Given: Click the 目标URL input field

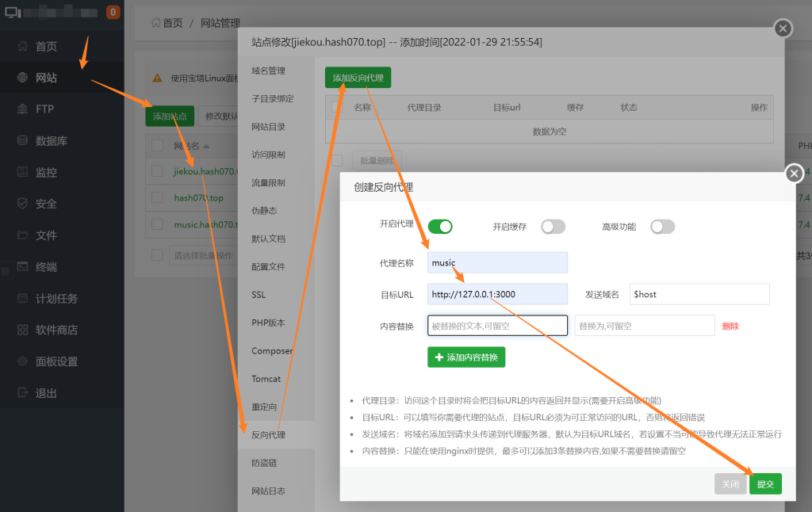Looking at the screenshot, I should click(497, 294).
